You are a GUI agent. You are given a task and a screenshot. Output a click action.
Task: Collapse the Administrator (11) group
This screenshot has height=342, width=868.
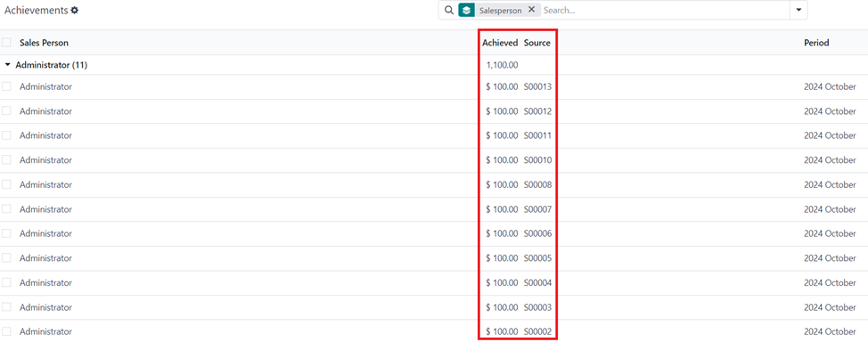[8, 65]
